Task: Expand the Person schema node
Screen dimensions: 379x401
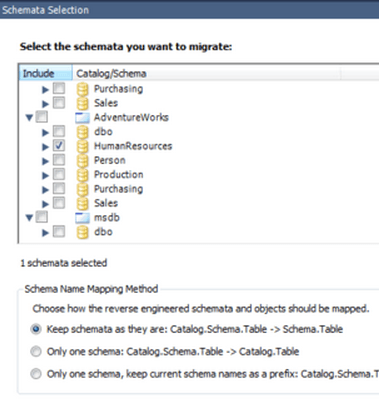Action: tap(45, 161)
